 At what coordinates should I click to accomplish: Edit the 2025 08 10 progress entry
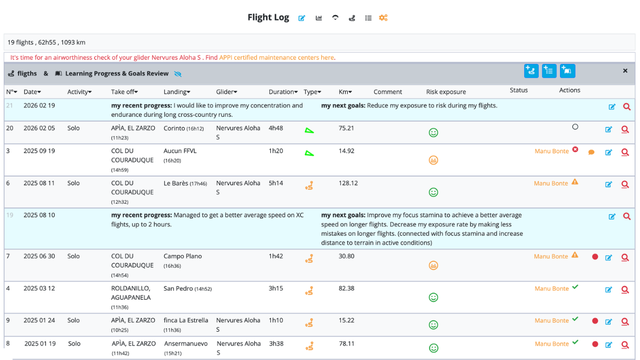click(x=612, y=217)
